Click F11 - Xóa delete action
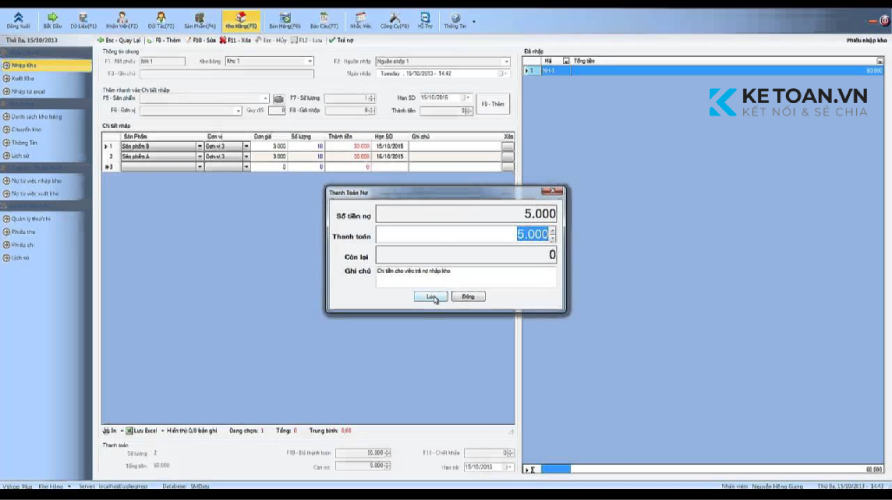This screenshot has width=892, height=500. coord(235,40)
